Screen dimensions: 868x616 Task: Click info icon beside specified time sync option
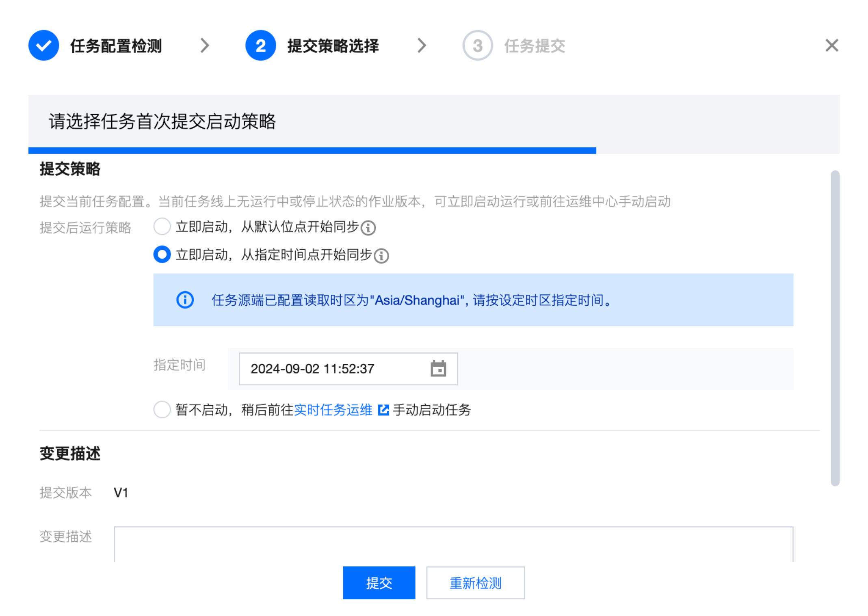click(381, 256)
